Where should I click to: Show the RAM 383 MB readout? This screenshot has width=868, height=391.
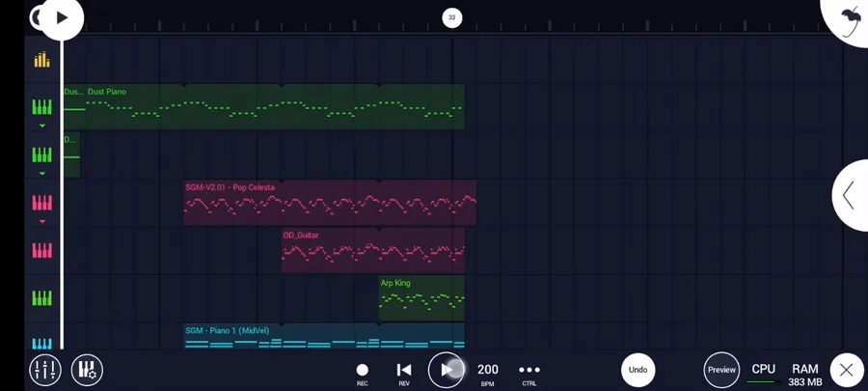(x=805, y=375)
